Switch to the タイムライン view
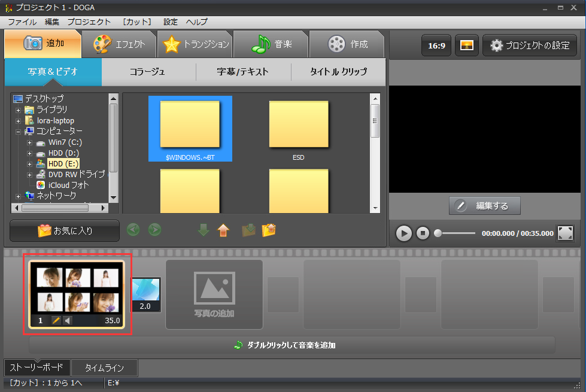 coord(105,367)
